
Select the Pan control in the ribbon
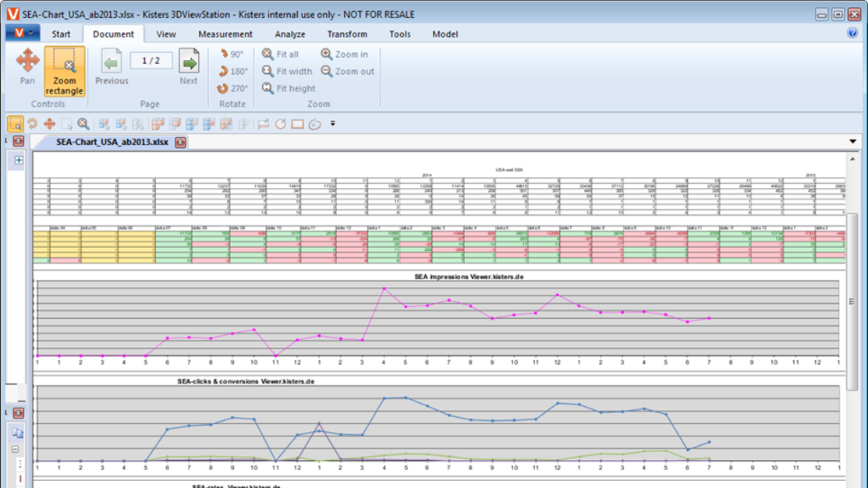pyautogui.click(x=27, y=67)
